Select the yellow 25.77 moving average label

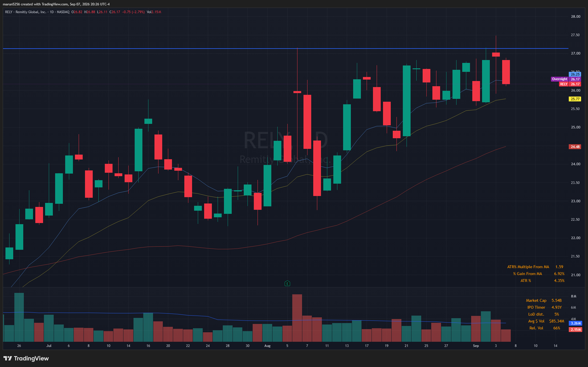click(575, 99)
